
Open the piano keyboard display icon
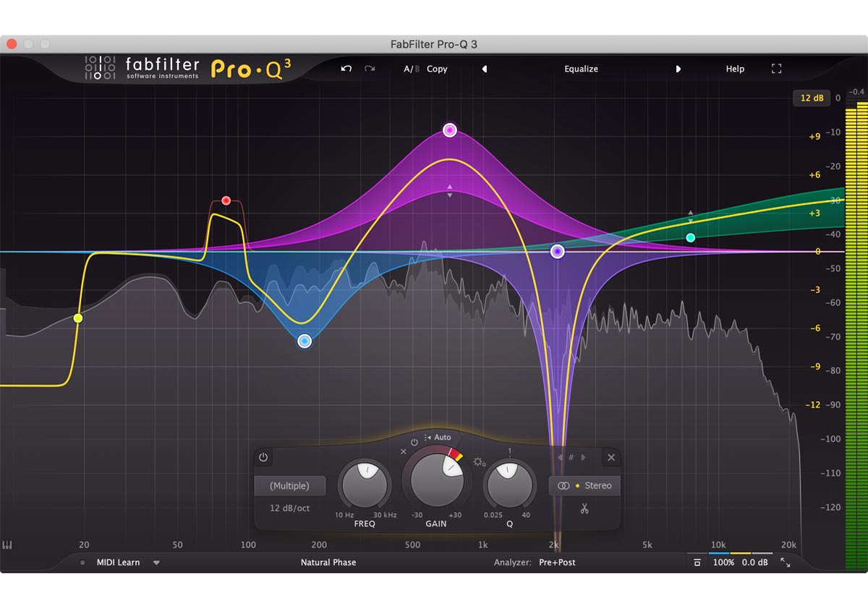8,545
